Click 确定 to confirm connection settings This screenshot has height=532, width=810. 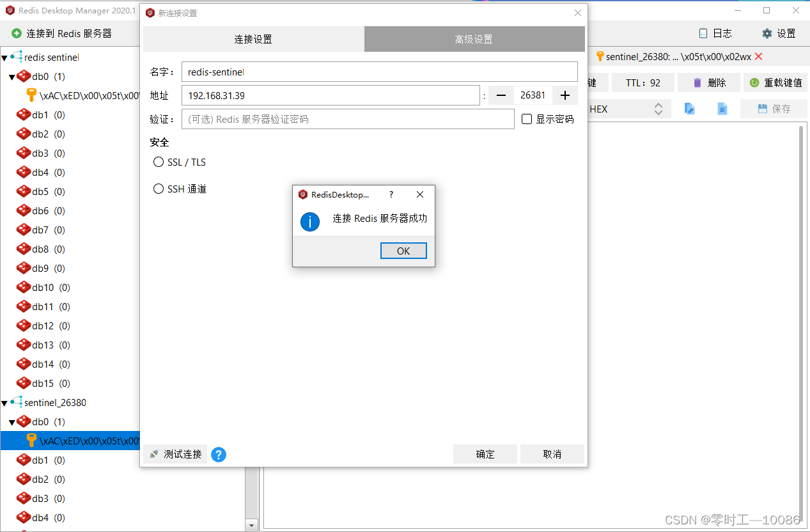[x=485, y=454]
